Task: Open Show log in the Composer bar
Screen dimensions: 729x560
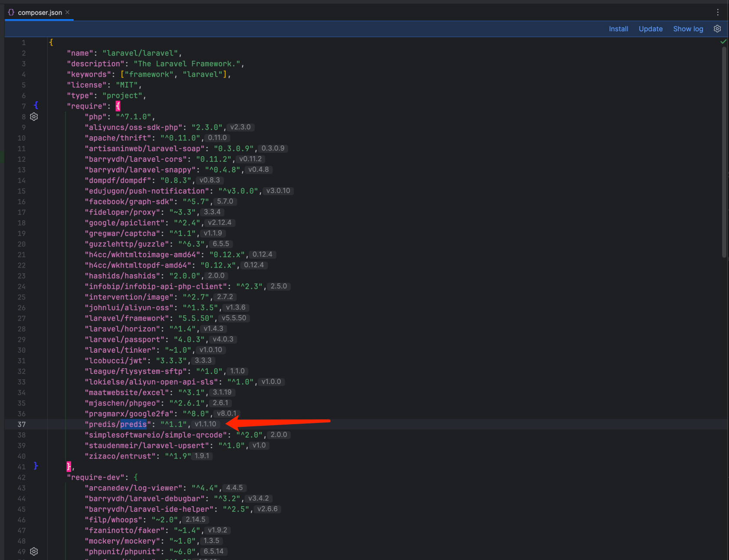Action: coord(688,29)
